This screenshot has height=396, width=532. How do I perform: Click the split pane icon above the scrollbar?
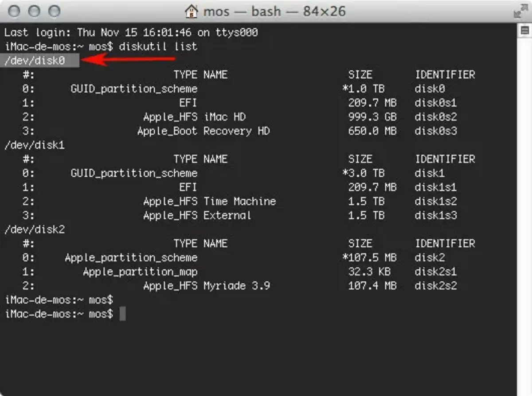[x=524, y=31]
